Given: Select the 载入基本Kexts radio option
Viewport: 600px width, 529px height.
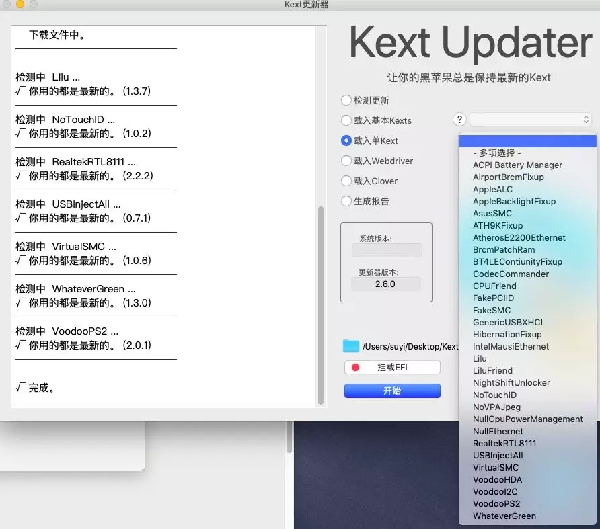Looking at the screenshot, I should pyautogui.click(x=346, y=120).
